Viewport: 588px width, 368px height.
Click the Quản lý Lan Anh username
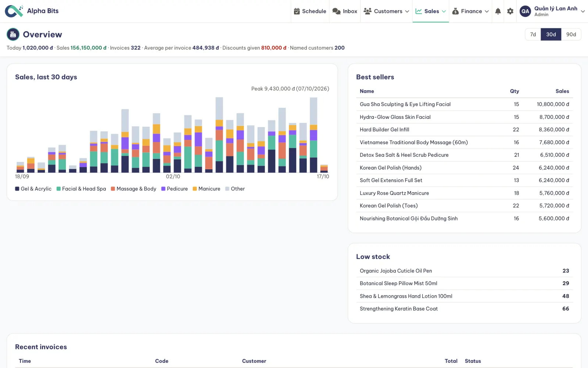[x=556, y=8]
